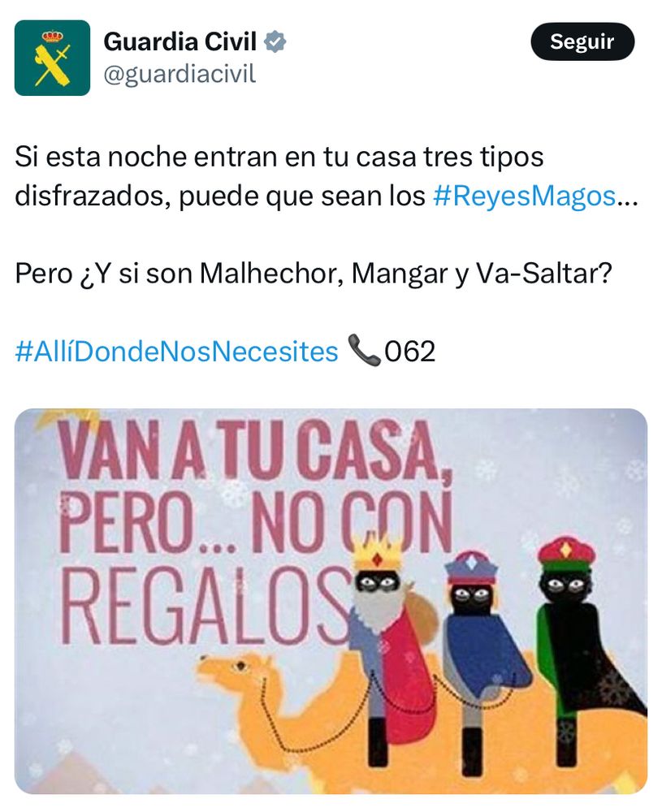Follow the account with the Seguir button
662x812 pixels.
[x=582, y=41]
